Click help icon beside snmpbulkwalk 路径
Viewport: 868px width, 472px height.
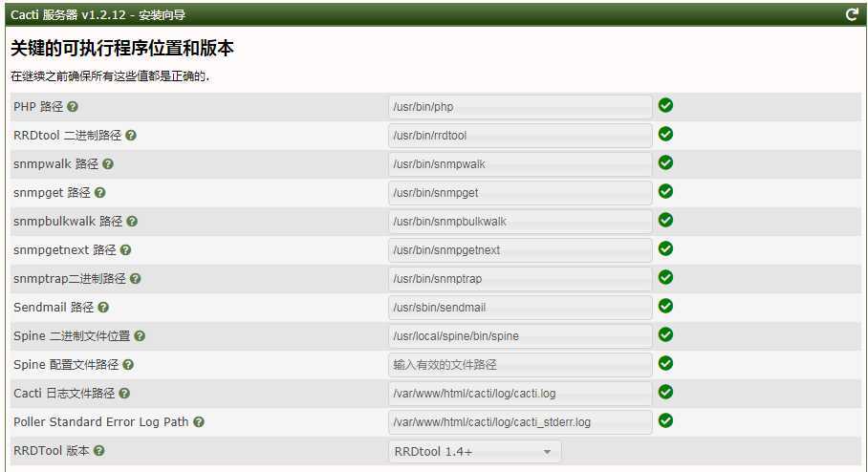click(x=132, y=222)
